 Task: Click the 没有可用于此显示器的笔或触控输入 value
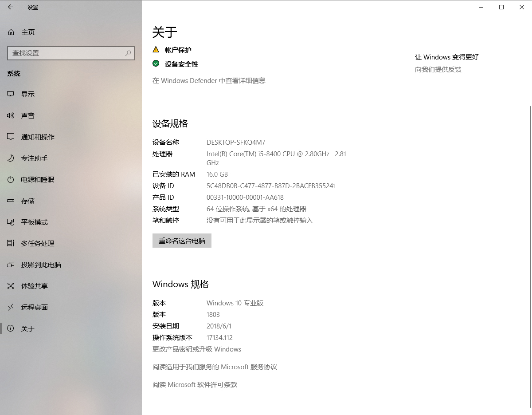(x=260, y=221)
